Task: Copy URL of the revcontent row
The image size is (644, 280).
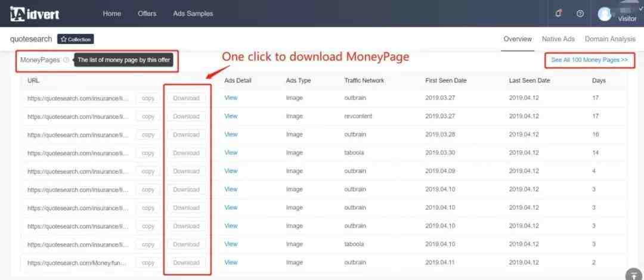Action: coord(148,117)
